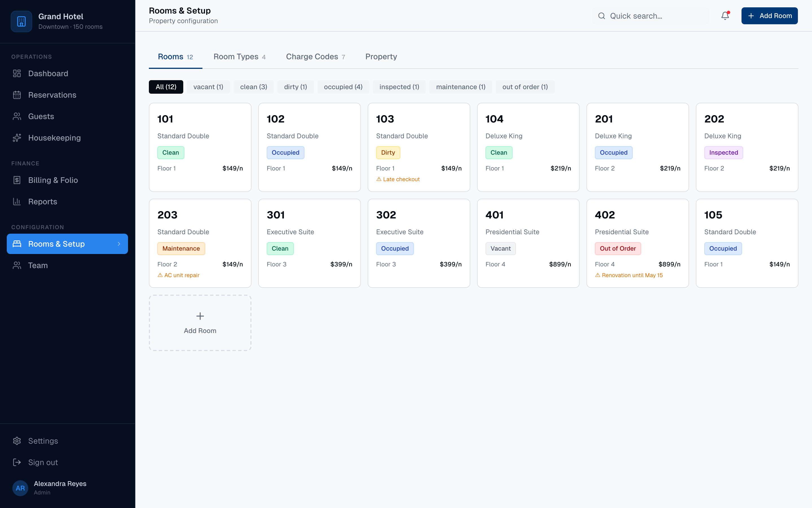
Task: Select the All (12) filter chip
Action: point(166,87)
